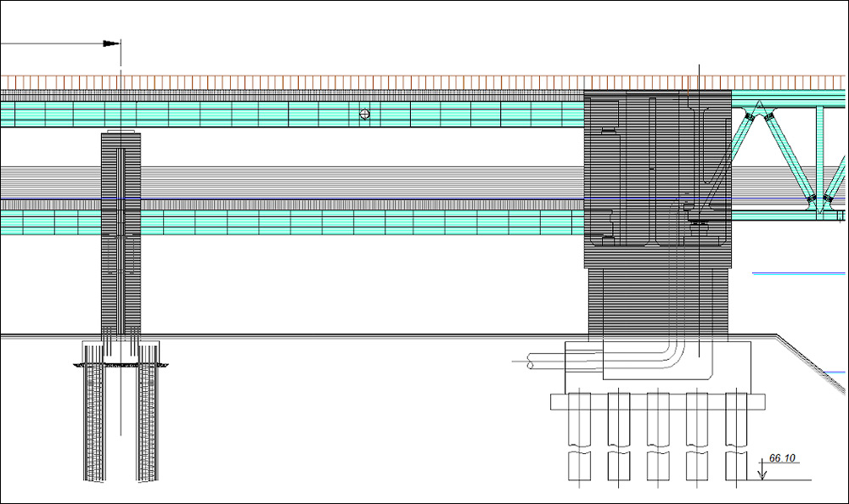Click the orange railing line along the deck
The image size is (849, 504).
[340, 81]
